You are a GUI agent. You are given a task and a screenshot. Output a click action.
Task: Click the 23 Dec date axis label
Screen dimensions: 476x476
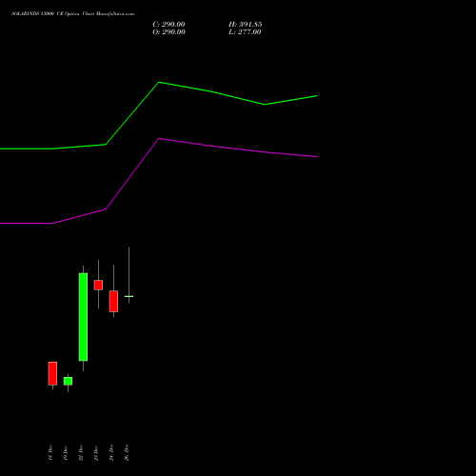(x=96, y=452)
